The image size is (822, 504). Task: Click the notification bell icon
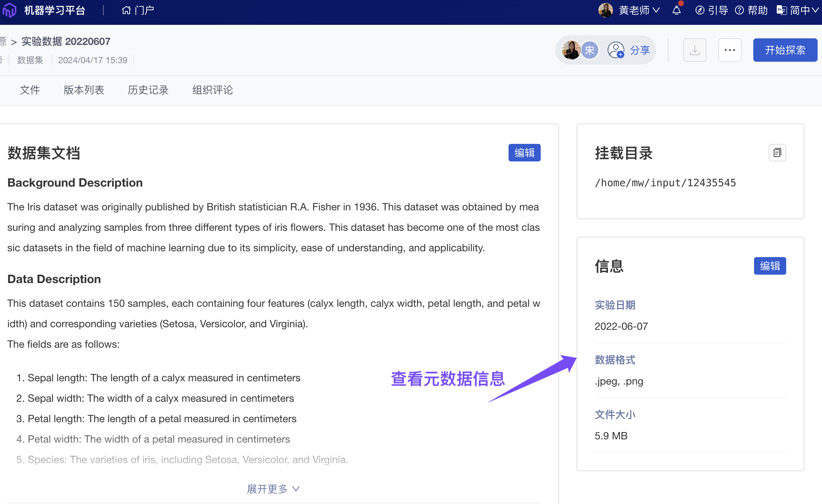[x=676, y=10]
